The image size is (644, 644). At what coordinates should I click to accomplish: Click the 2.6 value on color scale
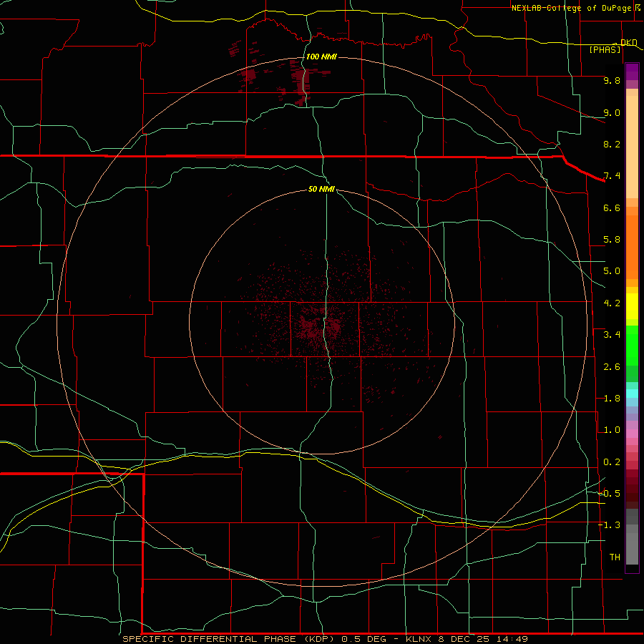612,367
